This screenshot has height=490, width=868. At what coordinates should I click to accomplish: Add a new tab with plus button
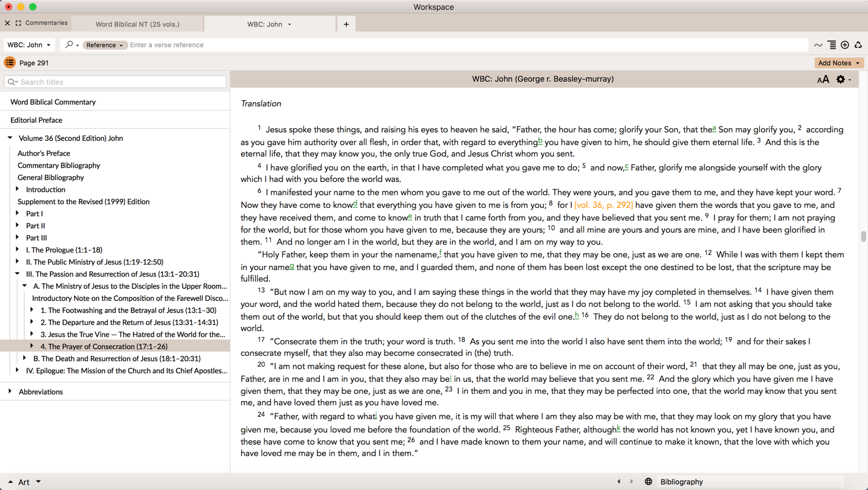pos(346,24)
